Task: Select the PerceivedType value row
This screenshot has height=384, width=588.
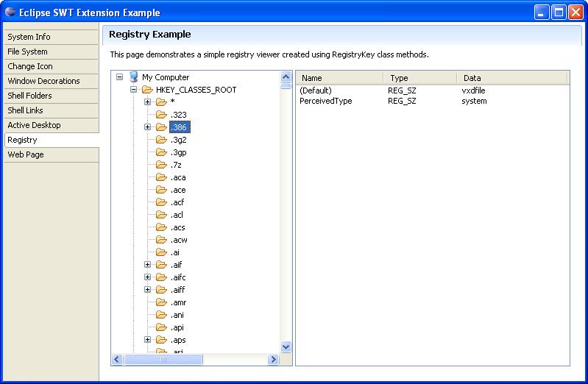Action: pyautogui.click(x=433, y=101)
